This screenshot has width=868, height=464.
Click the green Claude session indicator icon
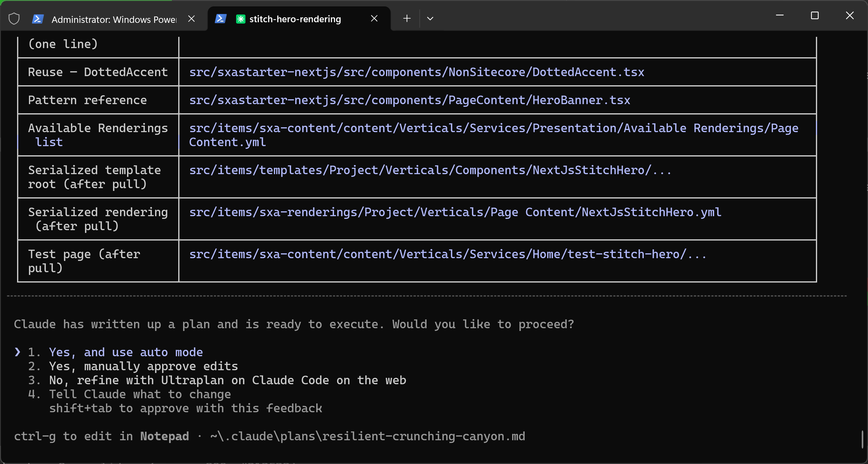241,19
